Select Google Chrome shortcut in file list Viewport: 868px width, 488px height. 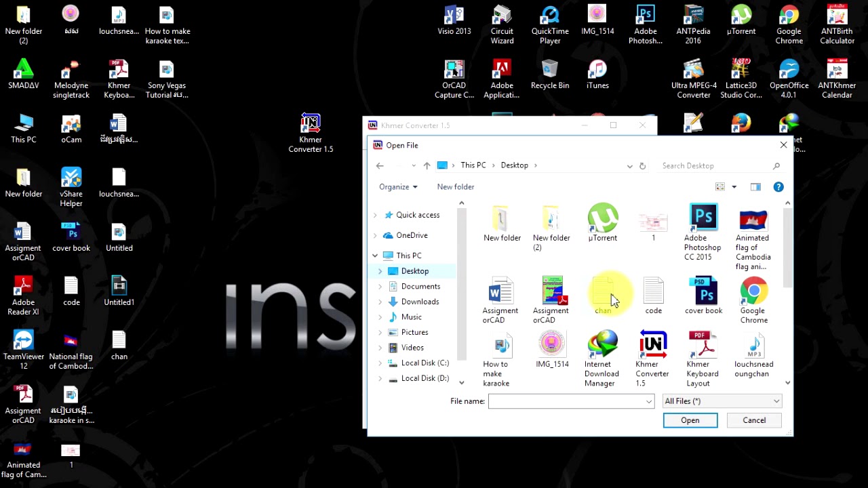coord(753,300)
